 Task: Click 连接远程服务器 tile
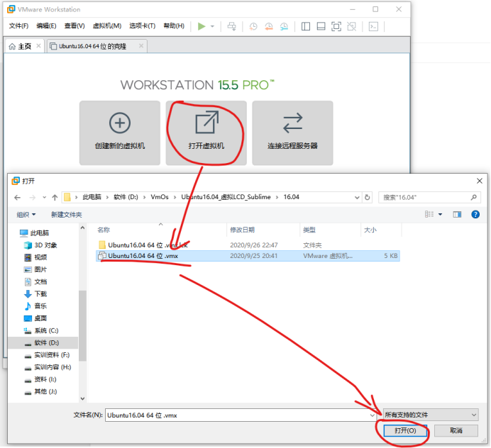click(x=292, y=133)
